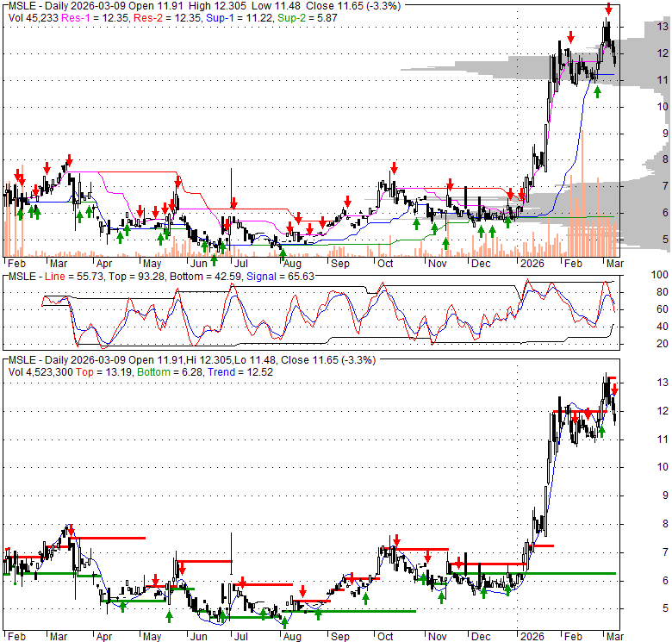Click the 13 price label on top chart axis
This screenshot has height=642, width=672.
pyautogui.click(x=663, y=27)
